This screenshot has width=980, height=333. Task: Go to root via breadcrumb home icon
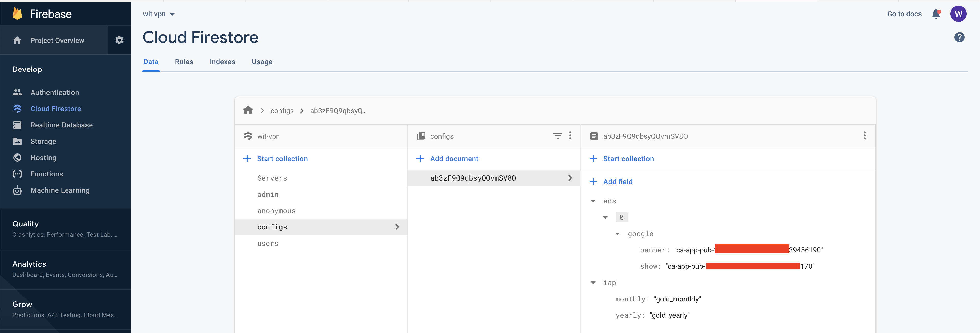click(x=248, y=110)
